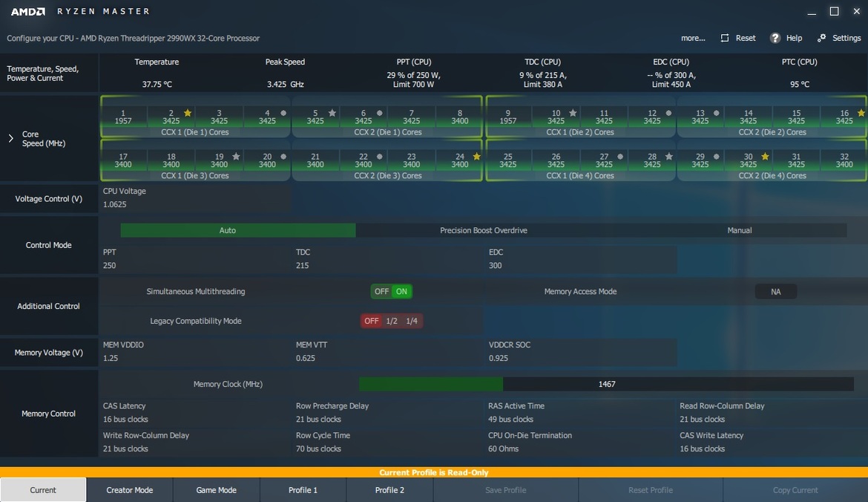
Task: Turn Simultaneous Multithreading OFF
Action: [381, 291]
